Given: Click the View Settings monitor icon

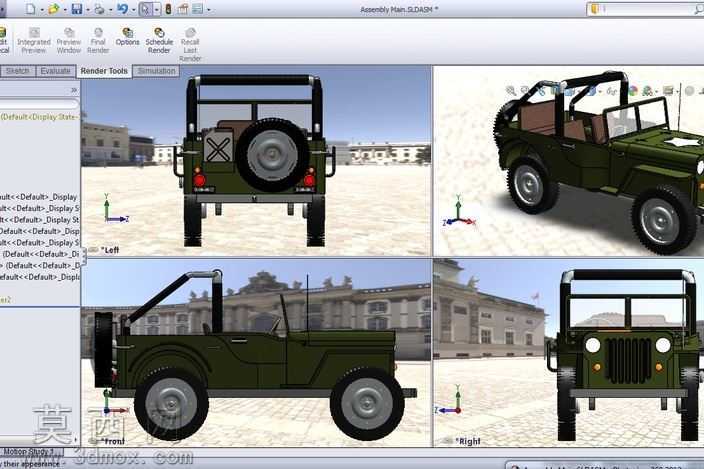Looking at the screenshot, I should point(669,91).
